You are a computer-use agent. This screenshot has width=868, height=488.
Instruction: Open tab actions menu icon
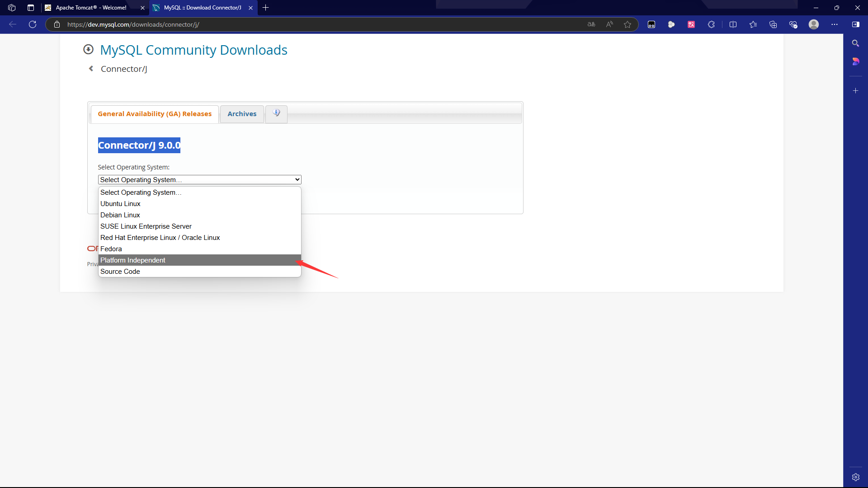click(x=31, y=8)
